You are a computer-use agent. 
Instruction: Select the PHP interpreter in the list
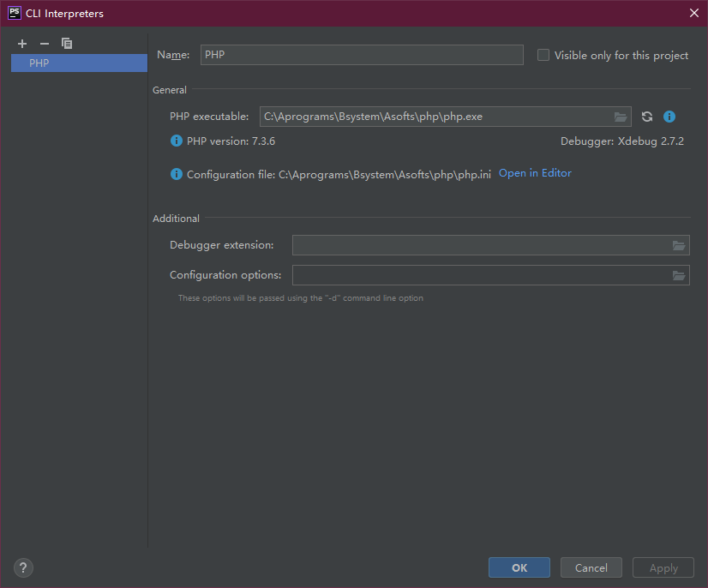click(79, 63)
